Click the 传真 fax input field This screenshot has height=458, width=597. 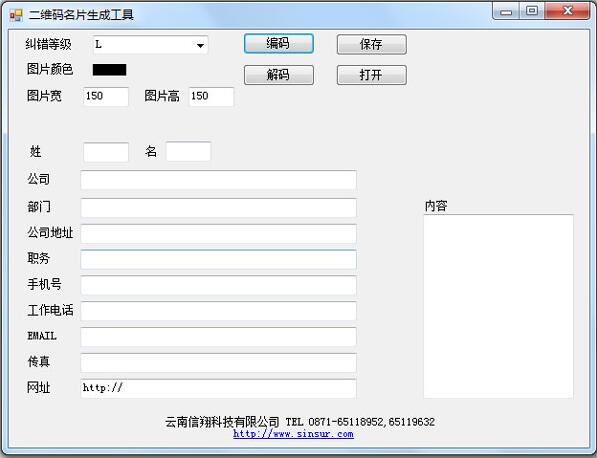coord(219,363)
